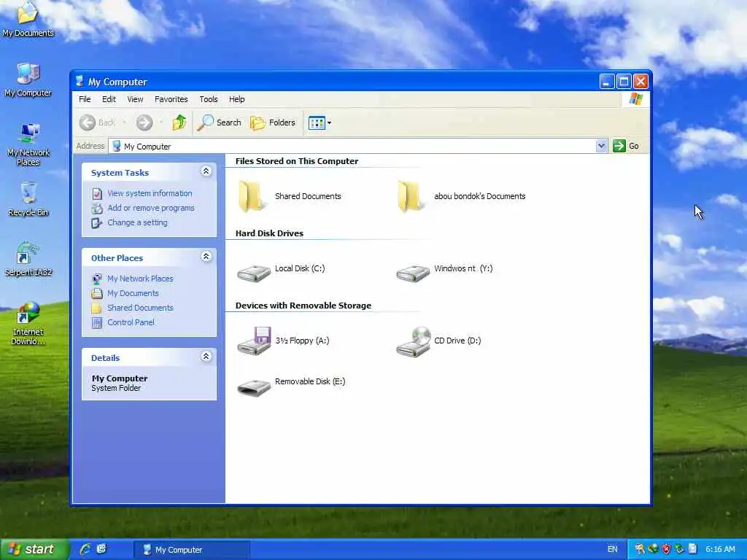Minimize the My Computer window
Screen dimensions: 747x560
pos(606,82)
